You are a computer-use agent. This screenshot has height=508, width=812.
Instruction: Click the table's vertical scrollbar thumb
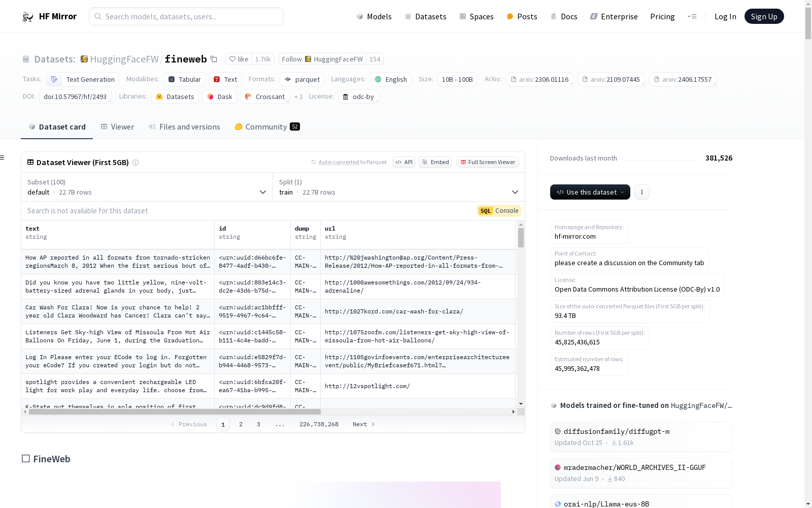(x=521, y=238)
